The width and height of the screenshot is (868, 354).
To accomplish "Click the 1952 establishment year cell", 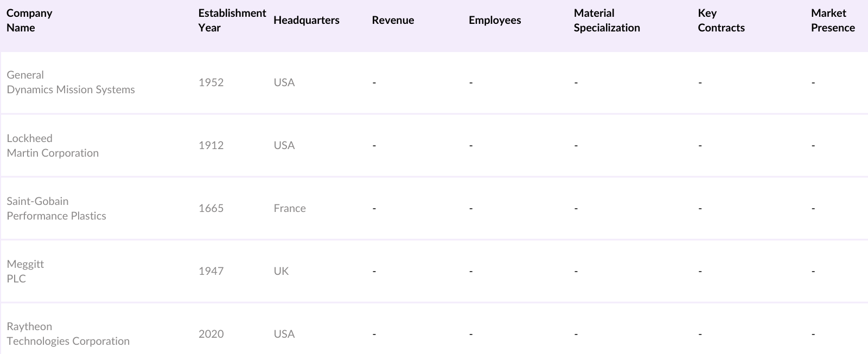I will (x=211, y=82).
